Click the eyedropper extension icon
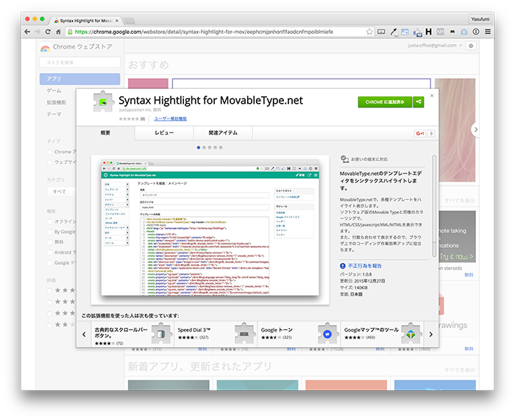 tap(393, 32)
